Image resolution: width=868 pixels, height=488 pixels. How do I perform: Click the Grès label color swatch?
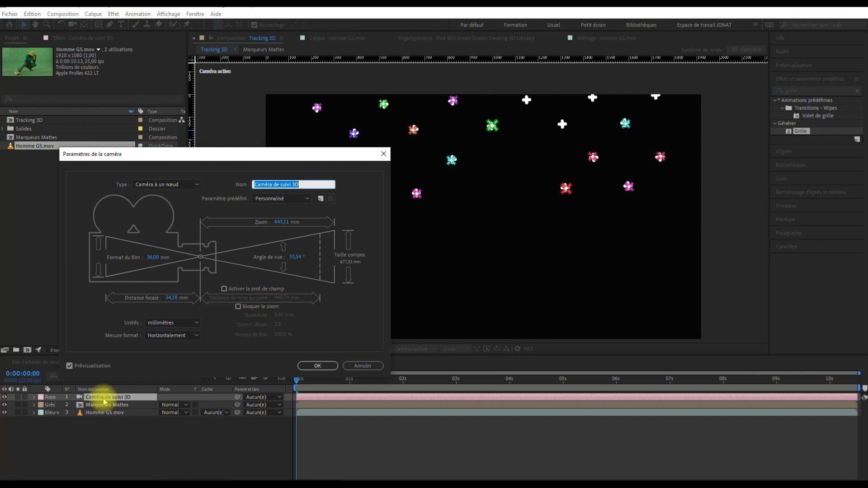click(x=41, y=405)
